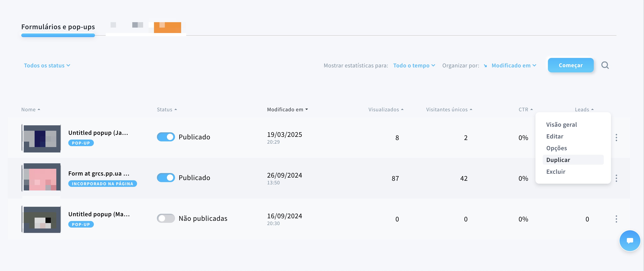Click the Visualizados value 87
Screen dimensions: 644x271
[395, 178]
